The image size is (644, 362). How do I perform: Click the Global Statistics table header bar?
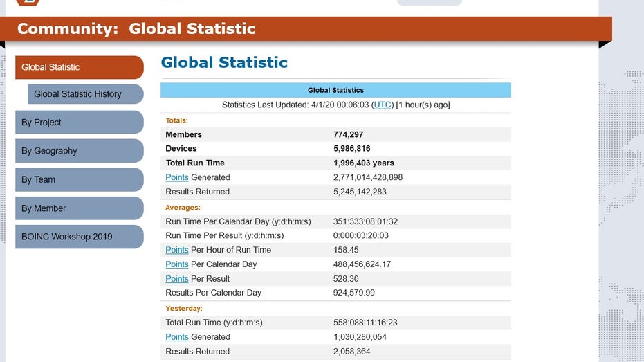pyautogui.click(x=335, y=90)
